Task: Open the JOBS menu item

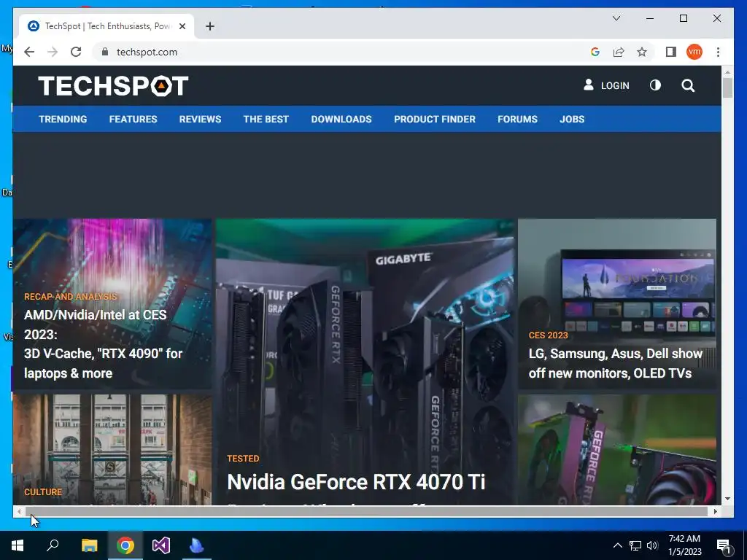Action: pyautogui.click(x=572, y=119)
